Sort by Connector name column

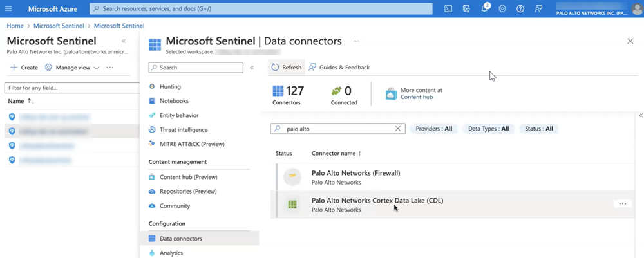point(336,154)
